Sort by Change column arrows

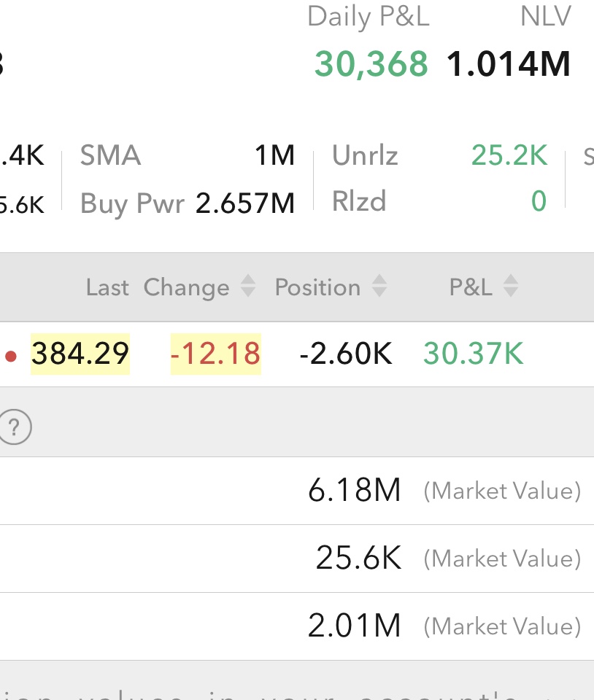pyautogui.click(x=248, y=287)
